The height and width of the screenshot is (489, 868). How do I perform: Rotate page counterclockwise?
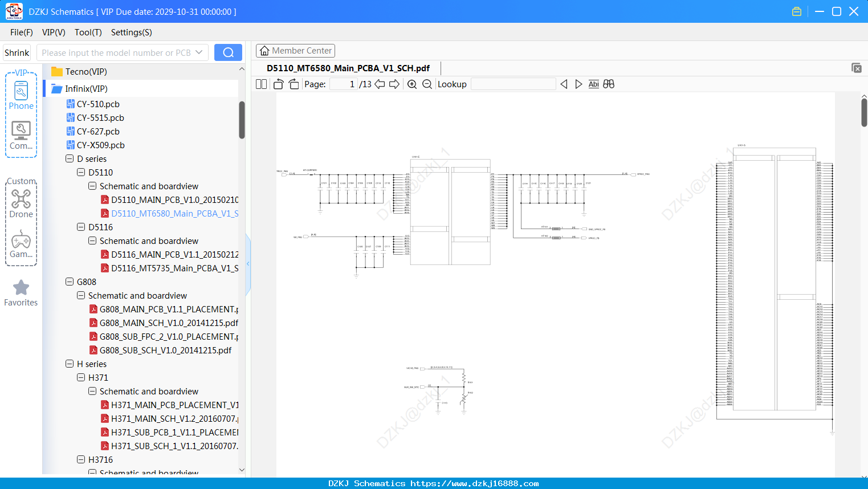(x=279, y=84)
